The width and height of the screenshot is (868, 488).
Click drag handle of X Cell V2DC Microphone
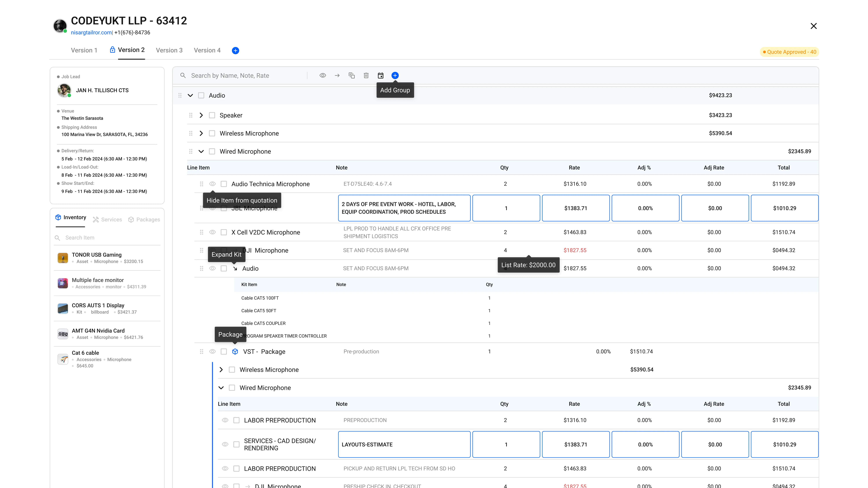click(202, 232)
